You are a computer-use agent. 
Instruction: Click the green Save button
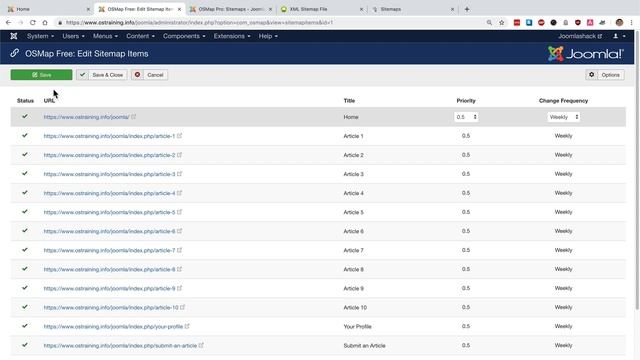point(41,75)
